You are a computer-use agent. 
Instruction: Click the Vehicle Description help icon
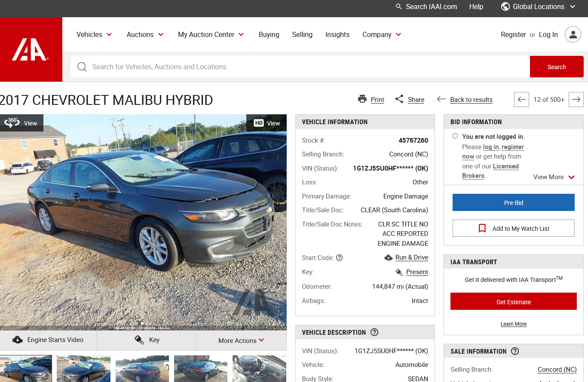374,332
